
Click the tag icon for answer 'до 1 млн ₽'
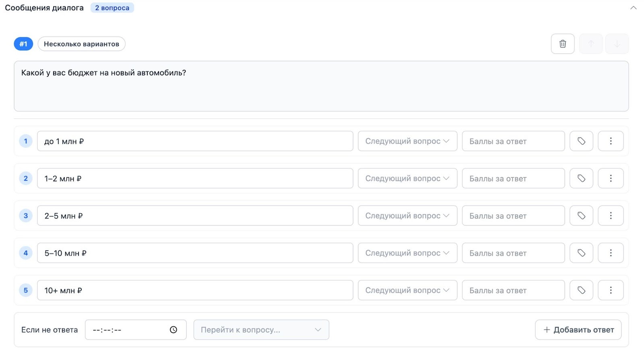(x=581, y=141)
